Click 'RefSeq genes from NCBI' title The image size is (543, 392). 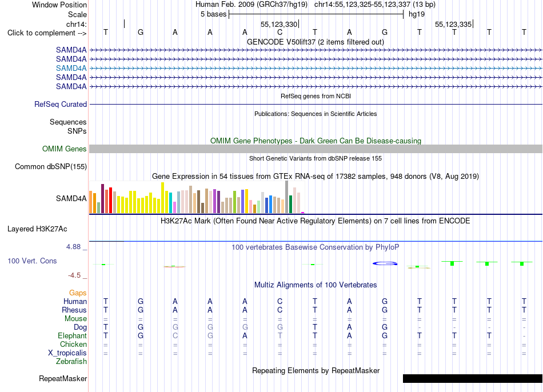click(316, 96)
